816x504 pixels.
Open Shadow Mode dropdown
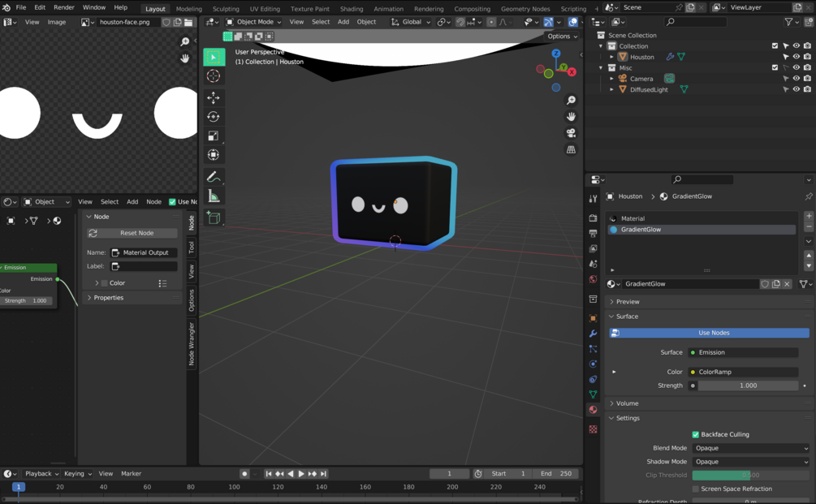(x=750, y=462)
